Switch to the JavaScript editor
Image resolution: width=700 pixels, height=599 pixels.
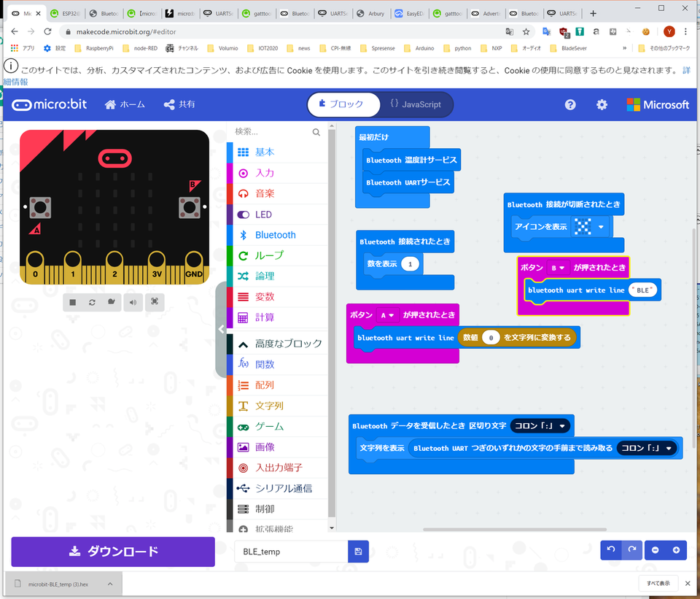(416, 104)
